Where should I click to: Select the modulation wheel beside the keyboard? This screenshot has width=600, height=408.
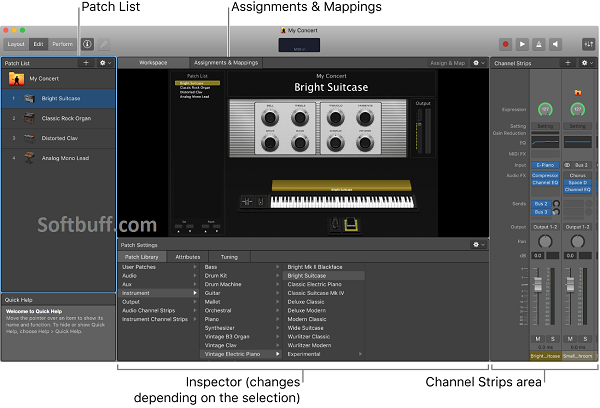(x=261, y=201)
